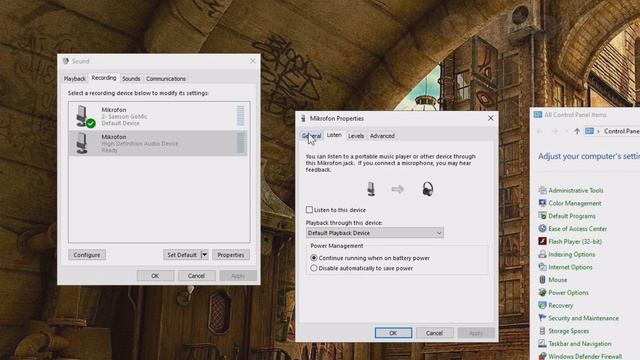The width and height of the screenshot is (640, 360).
Task: Open the Sounds tab in Sound window
Action: [x=131, y=78]
